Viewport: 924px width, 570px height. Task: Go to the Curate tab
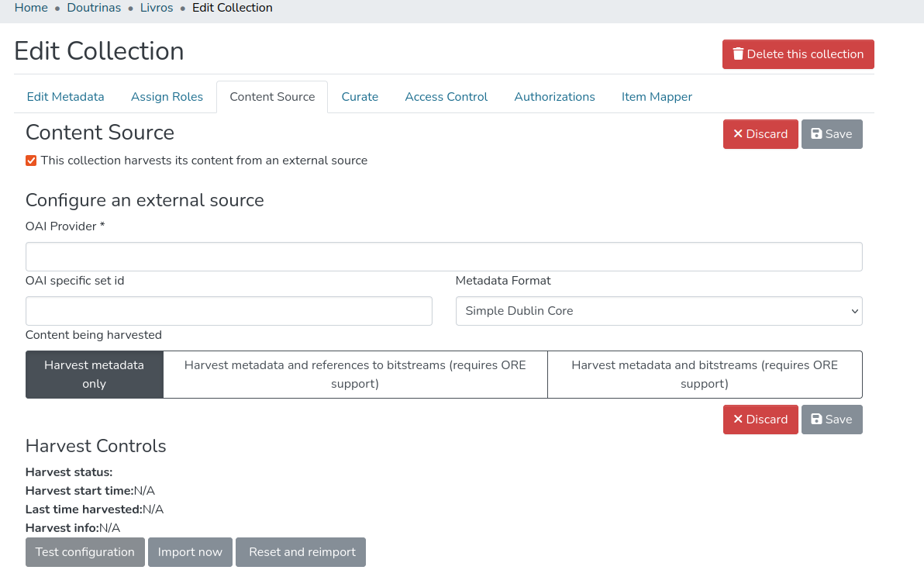[x=360, y=97]
